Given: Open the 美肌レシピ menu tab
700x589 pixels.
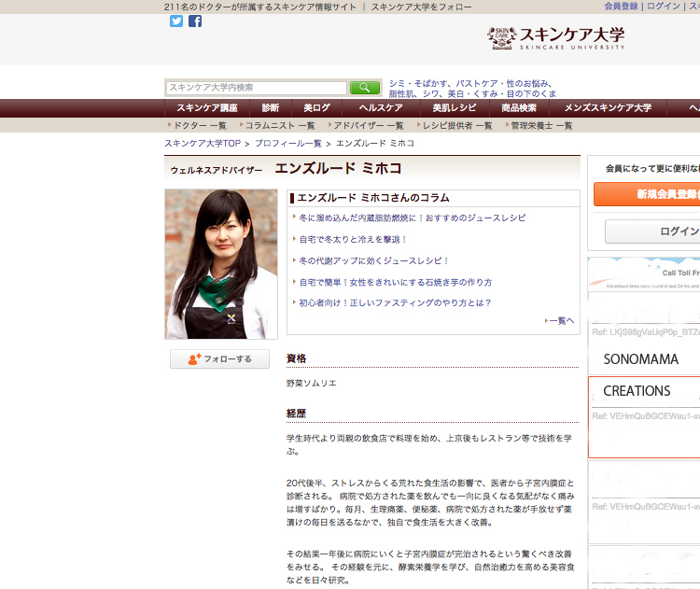Looking at the screenshot, I should 454,108.
